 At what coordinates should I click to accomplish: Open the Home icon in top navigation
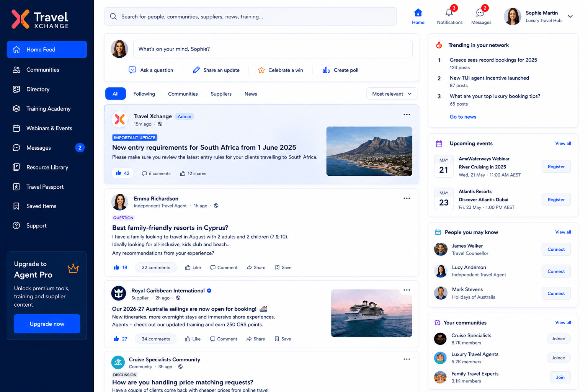pos(418,13)
